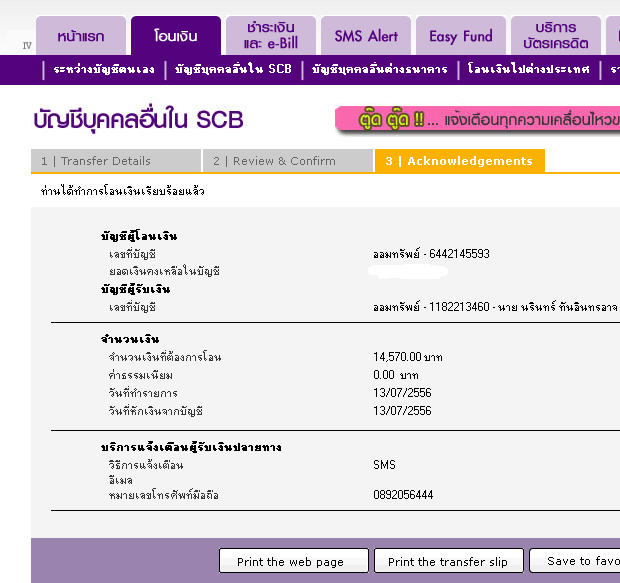Click recipient account number 1182213460
The image size is (620, 583).
pos(459,307)
